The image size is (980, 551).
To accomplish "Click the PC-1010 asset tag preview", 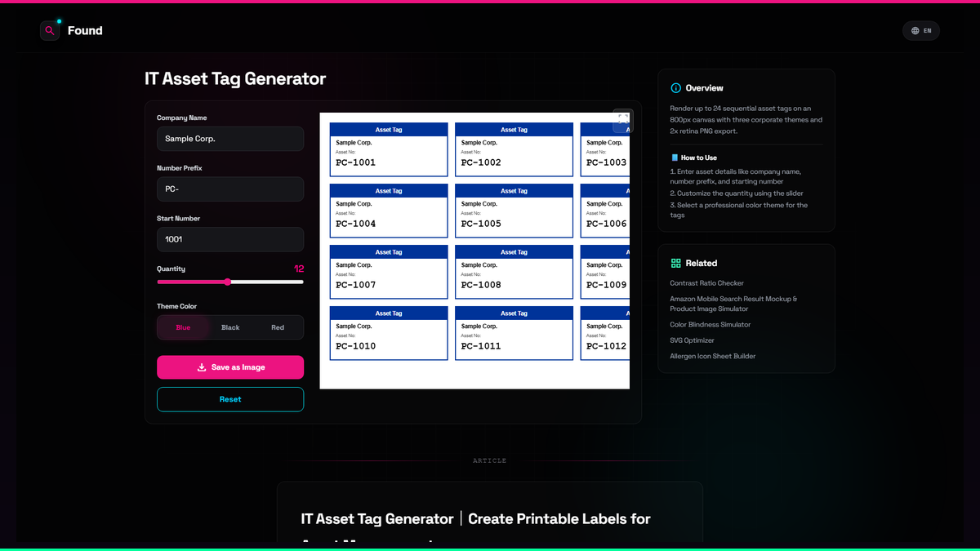I will 389,333.
